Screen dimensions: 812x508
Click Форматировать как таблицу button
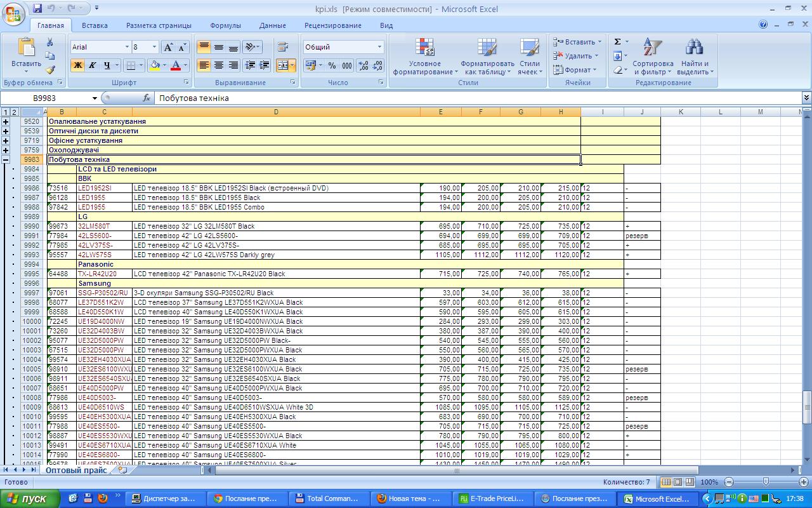[487, 57]
